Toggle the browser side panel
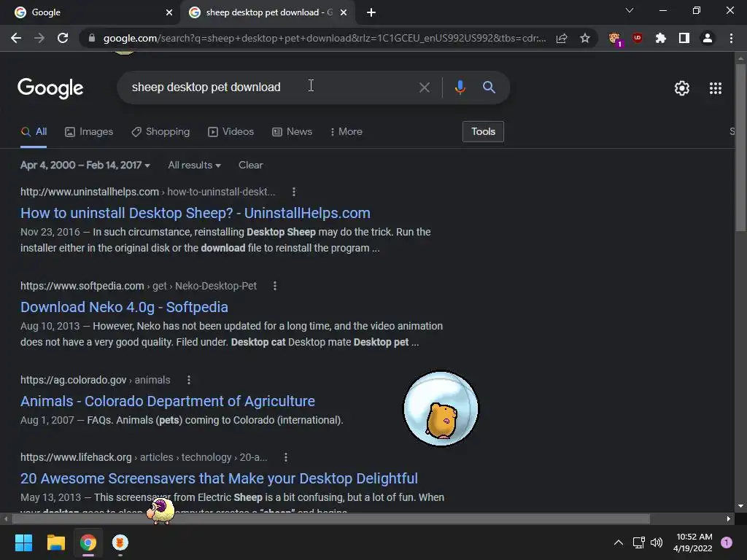 [684, 38]
